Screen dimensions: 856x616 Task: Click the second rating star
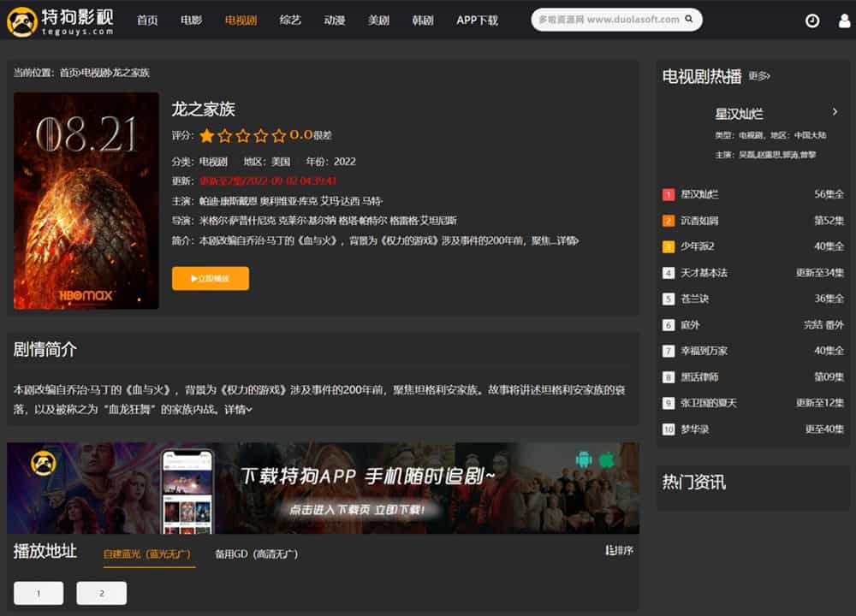click(x=224, y=135)
